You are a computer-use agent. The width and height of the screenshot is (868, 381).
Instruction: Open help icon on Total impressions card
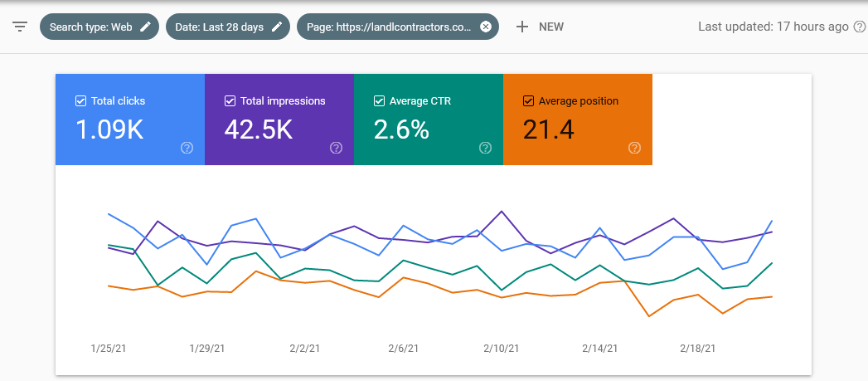pyautogui.click(x=336, y=148)
